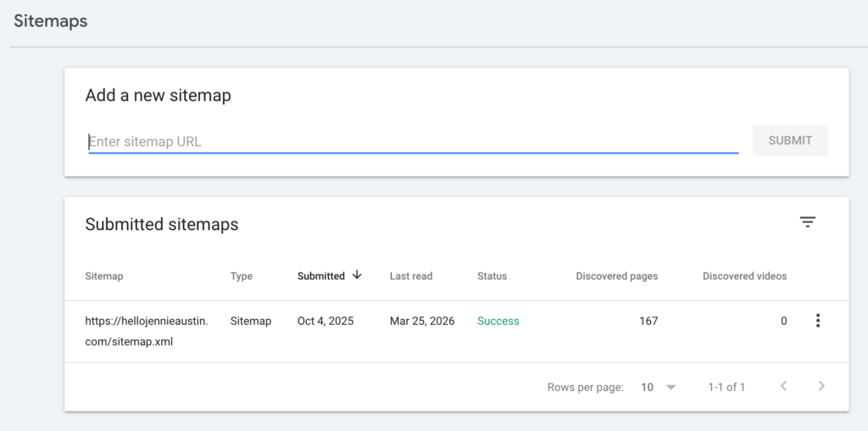Go to the previous page of sitemaps
Image resolution: width=868 pixels, height=431 pixels.
[x=783, y=387]
